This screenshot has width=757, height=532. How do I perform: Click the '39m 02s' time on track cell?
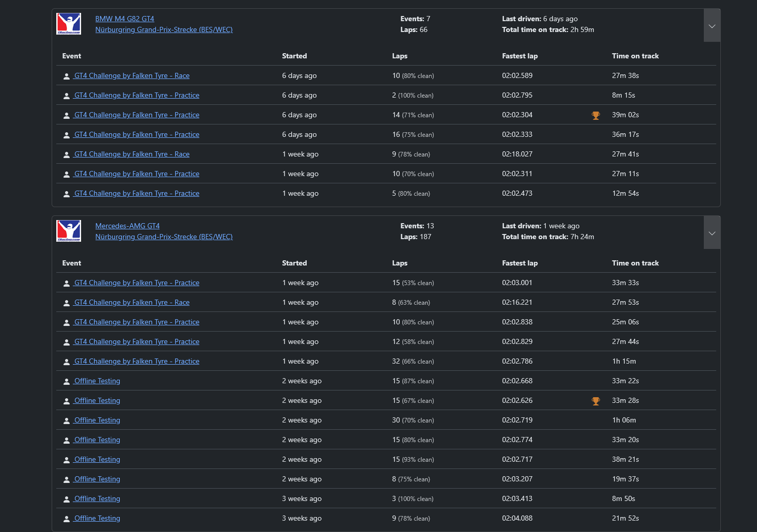coord(626,115)
